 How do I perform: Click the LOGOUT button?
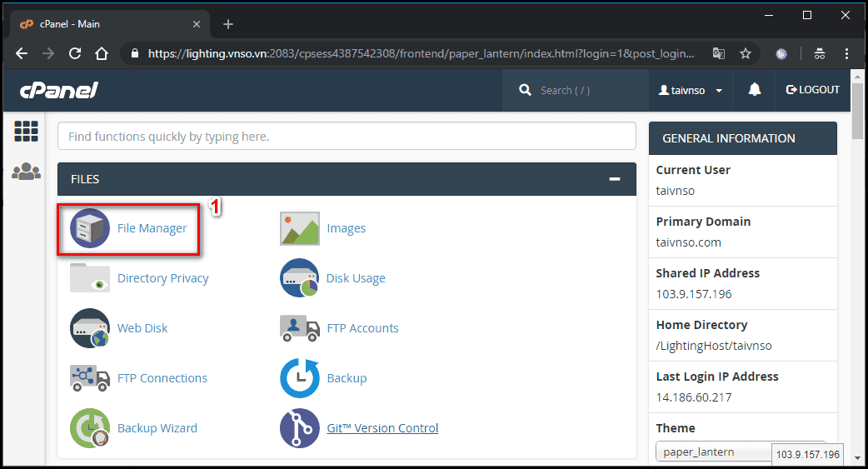click(x=813, y=90)
